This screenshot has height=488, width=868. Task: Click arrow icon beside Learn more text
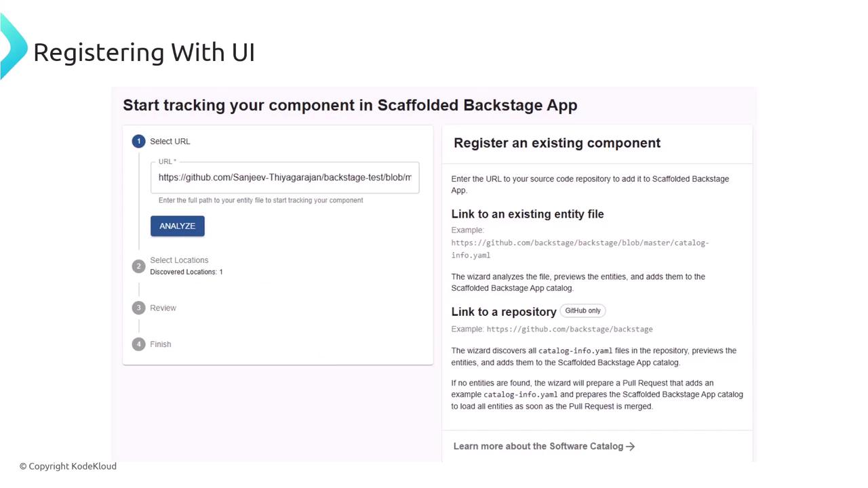[631, 447]
